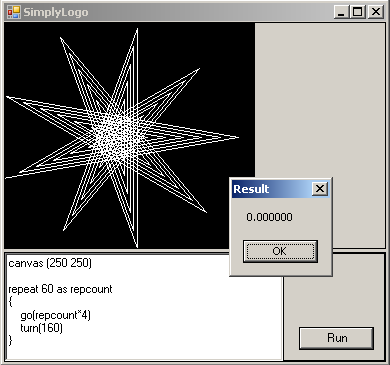Viewport: 390px width, 365px height.
Task: Click the 'canvas (250 250)' code line
Action: click(50, 263)
